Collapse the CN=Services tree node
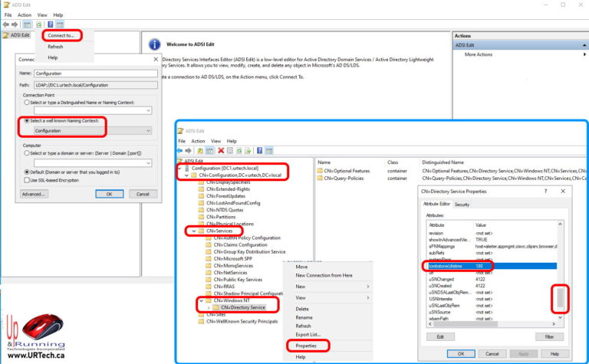Viewport: 589px width, 364px height. (194, 230)
